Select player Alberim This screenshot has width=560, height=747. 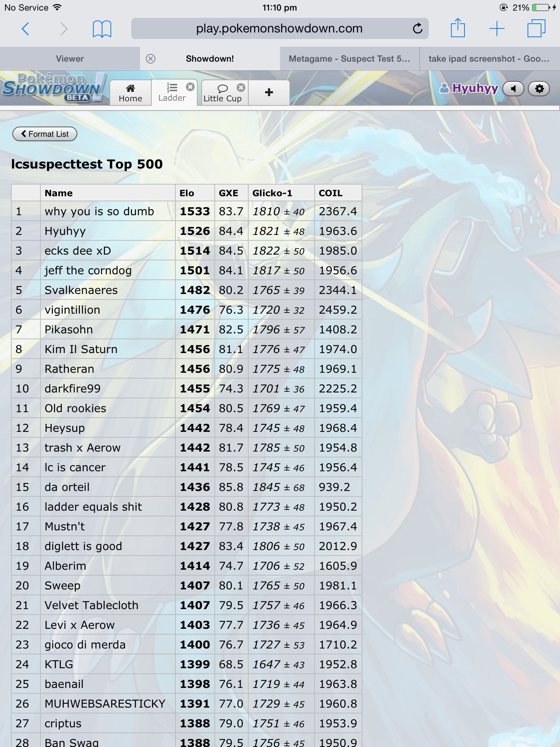click(x=65, y=566)
